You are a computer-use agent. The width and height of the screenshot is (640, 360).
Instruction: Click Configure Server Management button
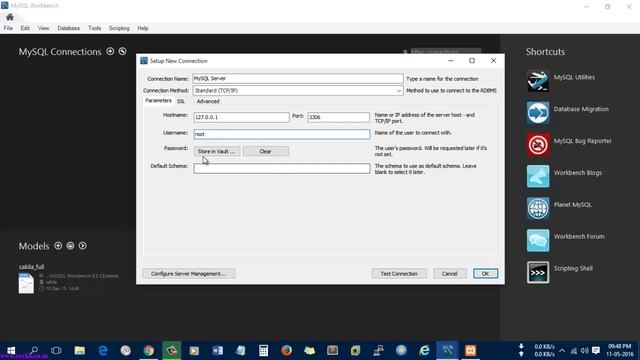[189, 273]
